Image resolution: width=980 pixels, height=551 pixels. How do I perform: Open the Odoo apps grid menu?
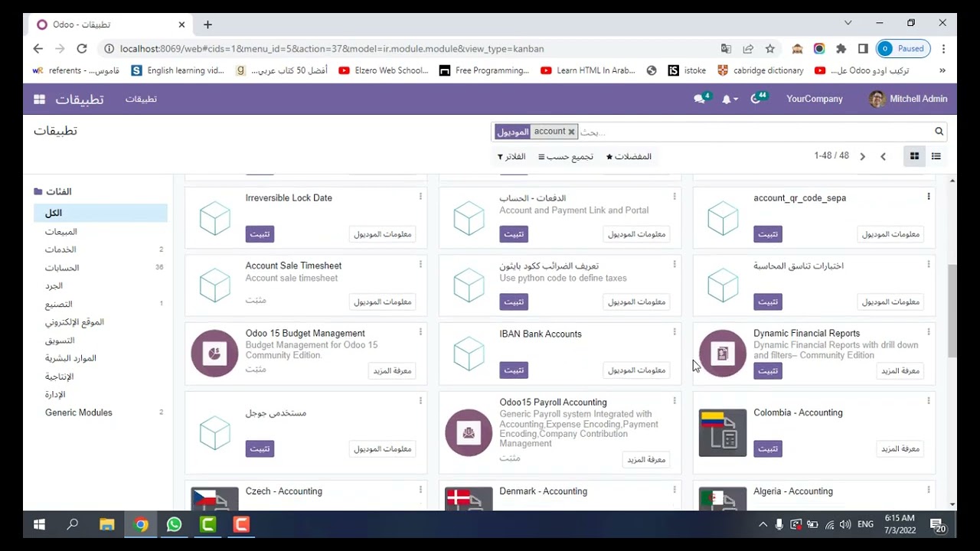(x=39, y=99)
